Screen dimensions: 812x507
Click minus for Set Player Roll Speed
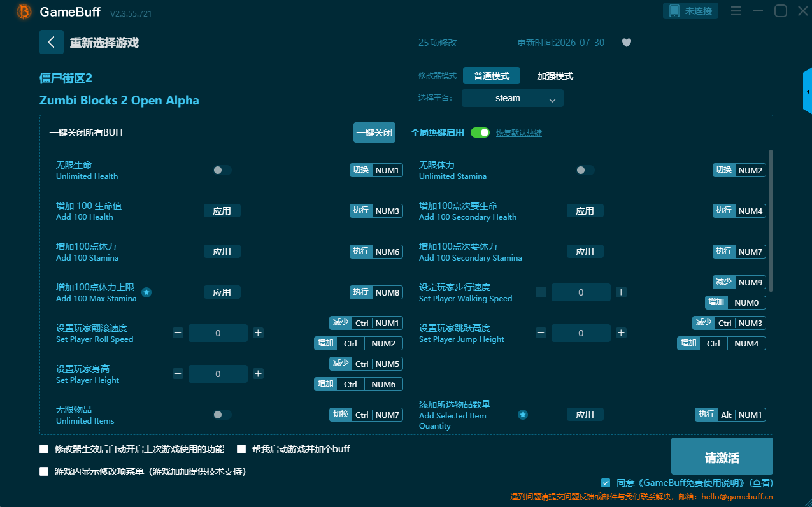(178, 333)
